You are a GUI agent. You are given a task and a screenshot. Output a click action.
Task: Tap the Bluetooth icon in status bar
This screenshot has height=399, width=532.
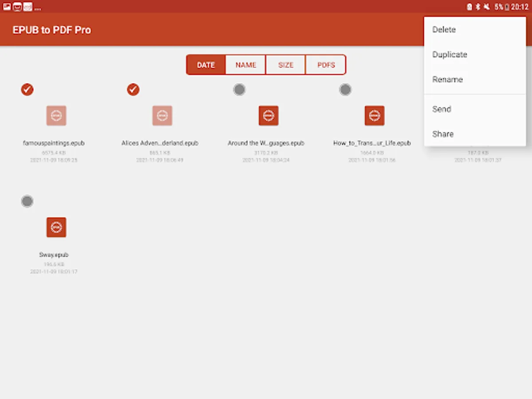pyautogui.click(x=478, y=7)
